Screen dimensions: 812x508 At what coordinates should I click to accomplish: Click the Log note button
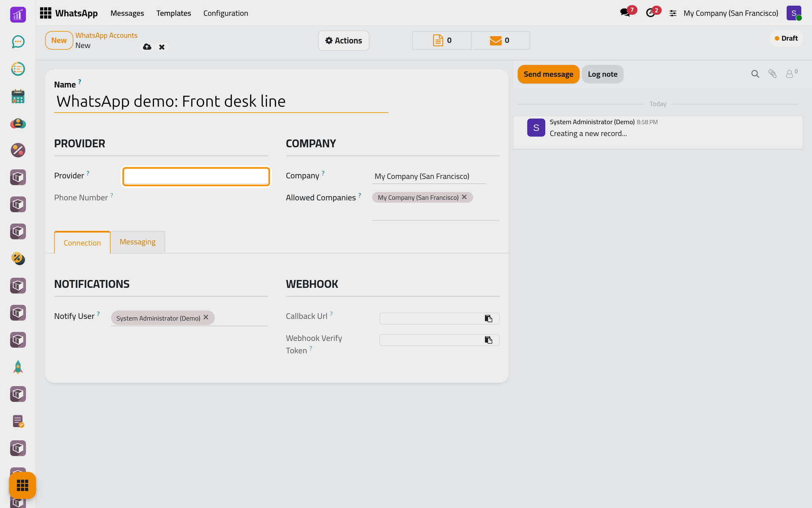(x=602, y=74)
